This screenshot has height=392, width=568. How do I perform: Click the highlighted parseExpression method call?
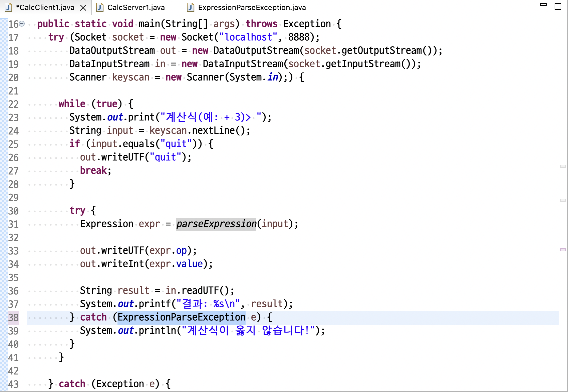point(216,224)
